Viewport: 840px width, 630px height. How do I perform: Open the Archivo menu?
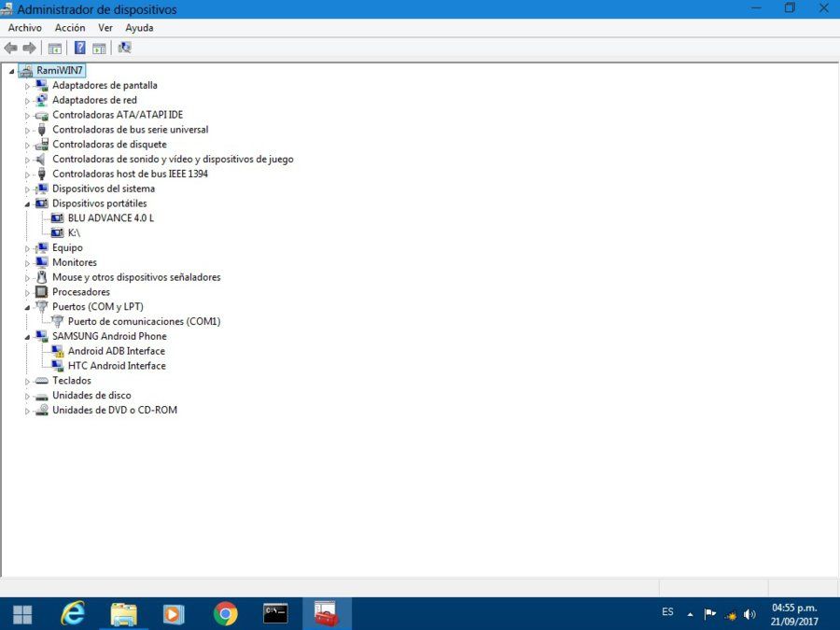tap(24, 28)
